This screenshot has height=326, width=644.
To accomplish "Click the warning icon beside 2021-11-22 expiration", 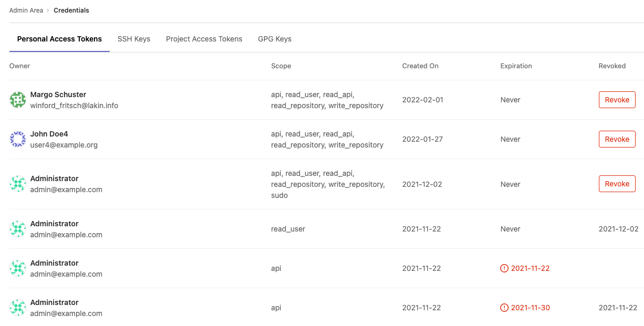I will (504, 268).
